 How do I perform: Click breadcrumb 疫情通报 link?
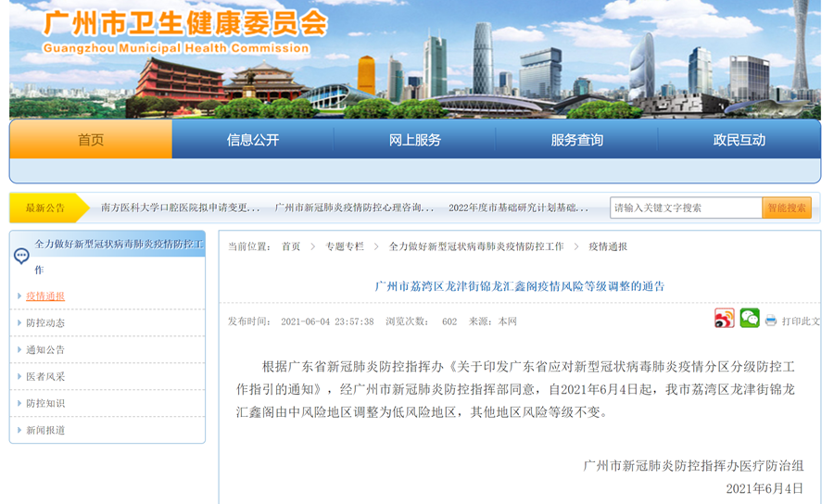pyautogui.click(x=608, y=246)
